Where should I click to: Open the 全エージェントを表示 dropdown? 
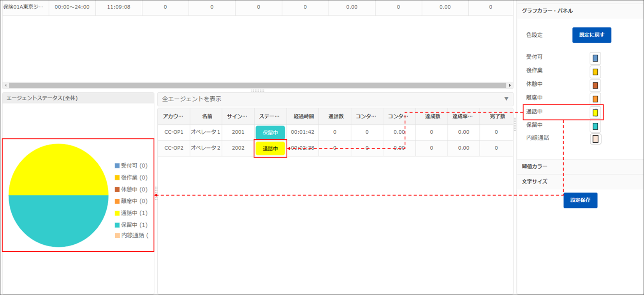[x=506, y=99]
